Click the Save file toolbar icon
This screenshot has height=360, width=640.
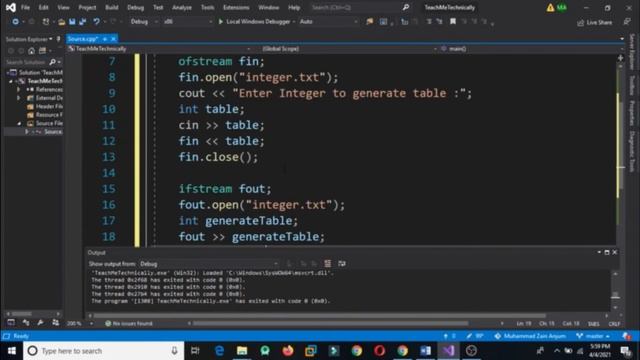(72, 22)
